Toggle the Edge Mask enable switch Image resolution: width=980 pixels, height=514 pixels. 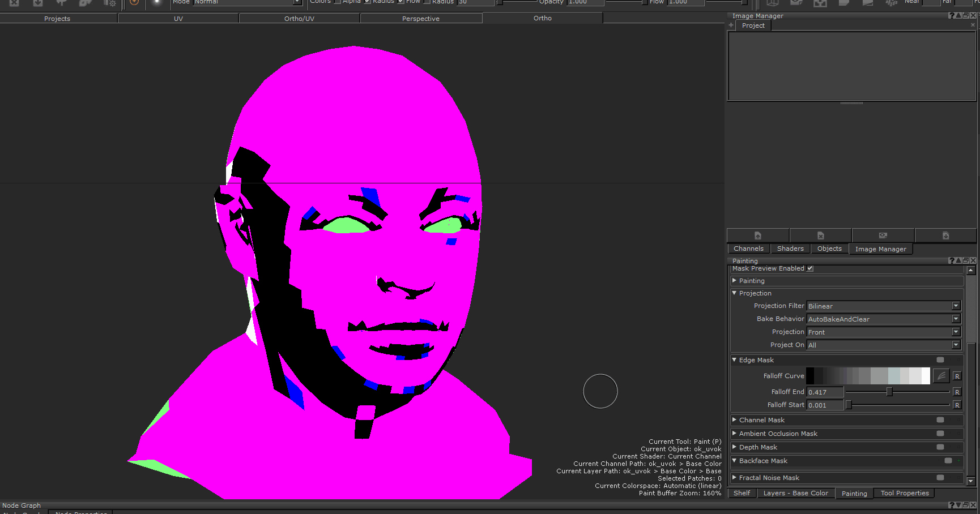click(940, 360)
